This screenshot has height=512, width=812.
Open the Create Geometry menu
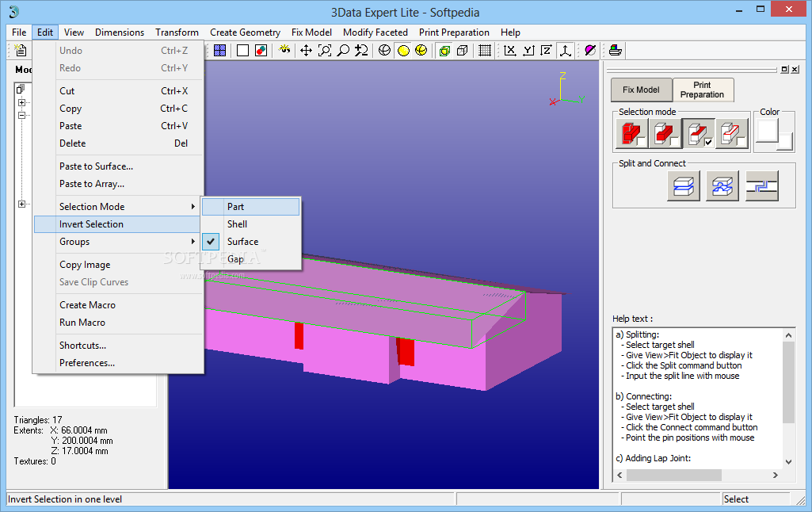click(x=246, y=32)
